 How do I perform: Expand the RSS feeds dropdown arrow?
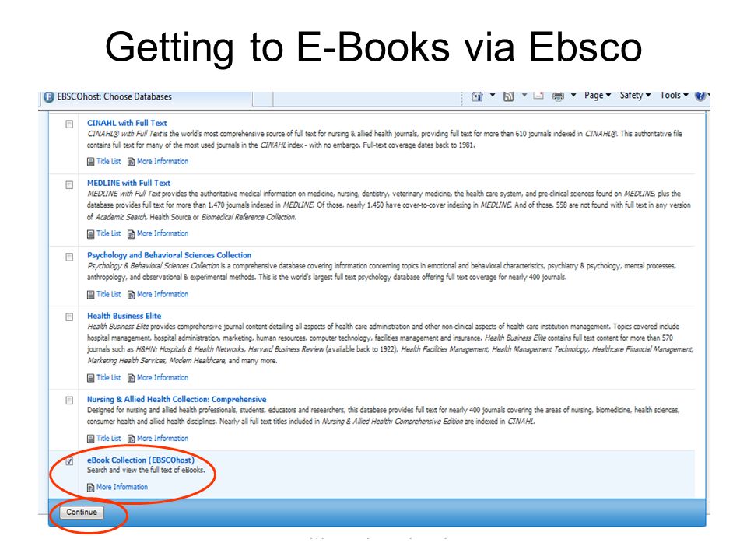(x=524, y=95)
